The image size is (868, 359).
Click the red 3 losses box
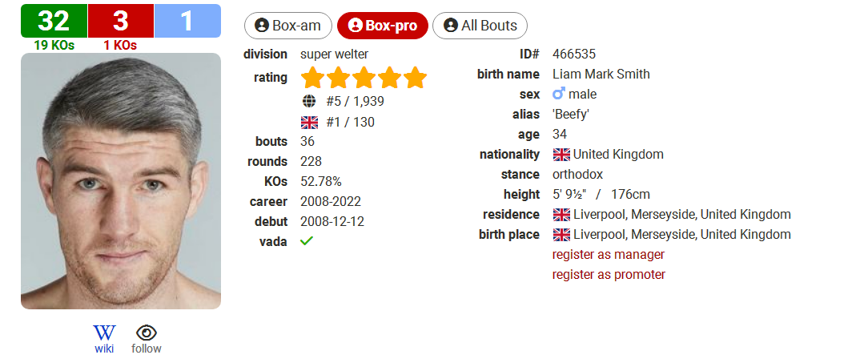pyautogui.click(x=121, y=21)
